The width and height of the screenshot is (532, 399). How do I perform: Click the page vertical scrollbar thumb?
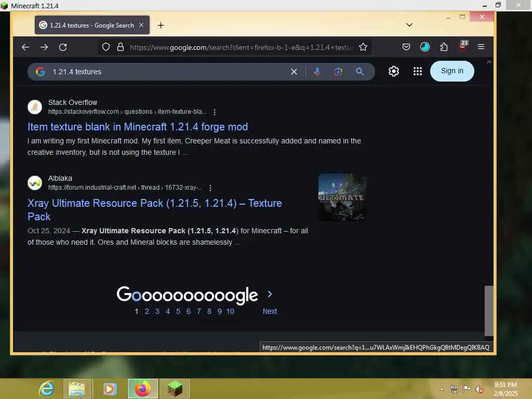(x=489, y=311)
